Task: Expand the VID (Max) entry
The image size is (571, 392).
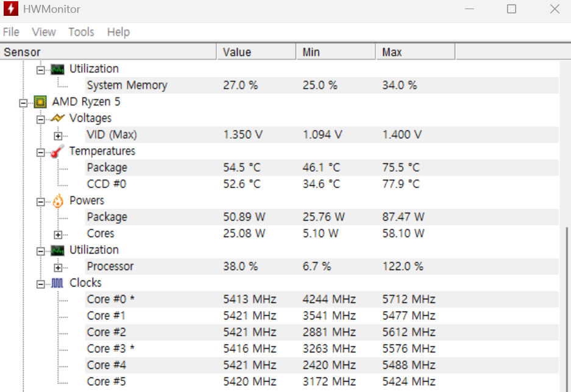Action: 58,136
